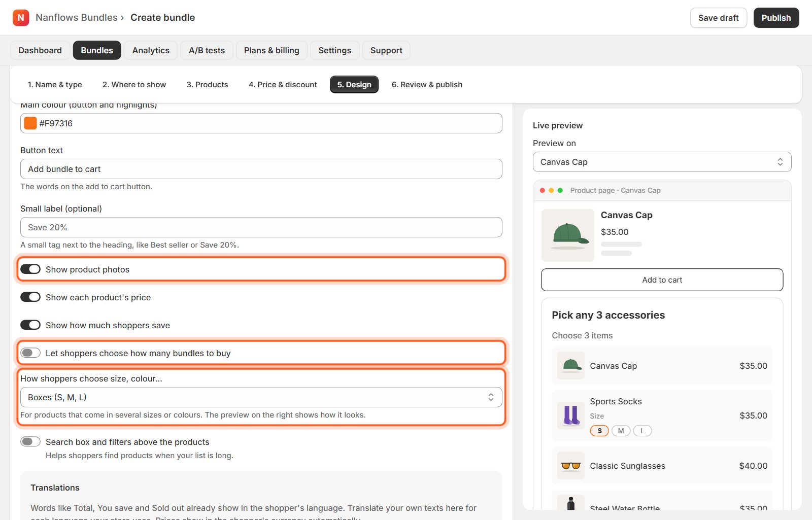812x520 pixels.
Task: Click the Publish button
Action: click(x=776, y=18)
